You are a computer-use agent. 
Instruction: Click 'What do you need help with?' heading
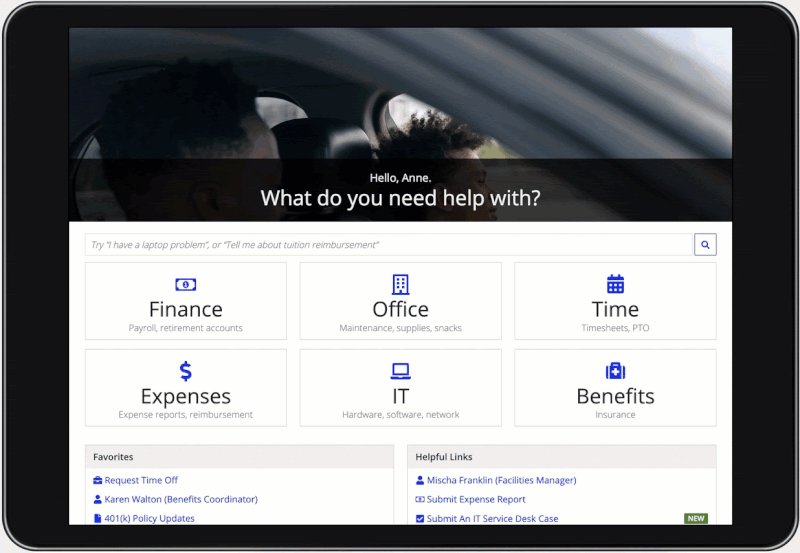click(x=401, y=198)
